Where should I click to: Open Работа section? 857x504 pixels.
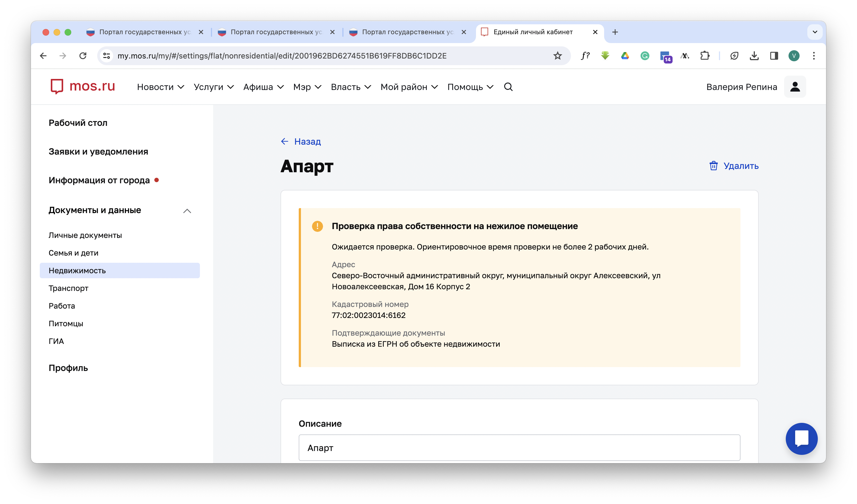tap(62, 306)
